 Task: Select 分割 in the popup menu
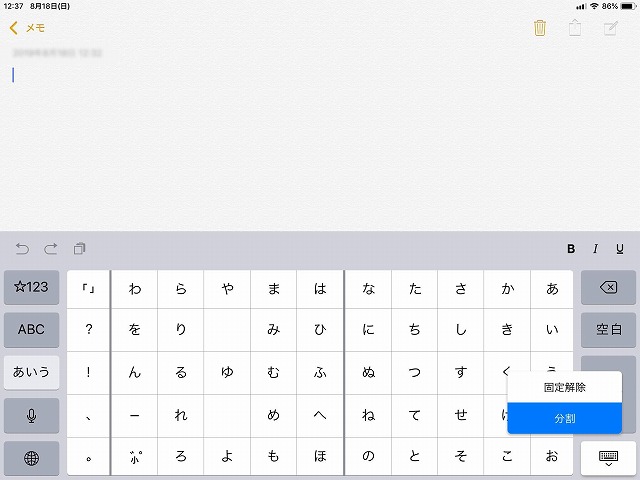(x=564, y=418)
